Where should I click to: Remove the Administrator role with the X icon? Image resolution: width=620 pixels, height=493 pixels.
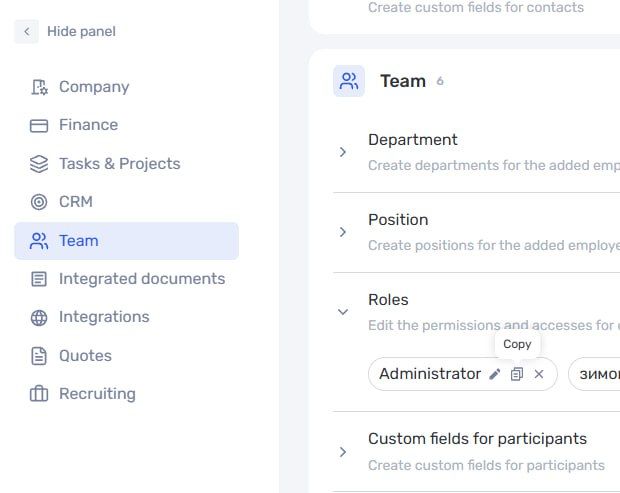point(539,374)
